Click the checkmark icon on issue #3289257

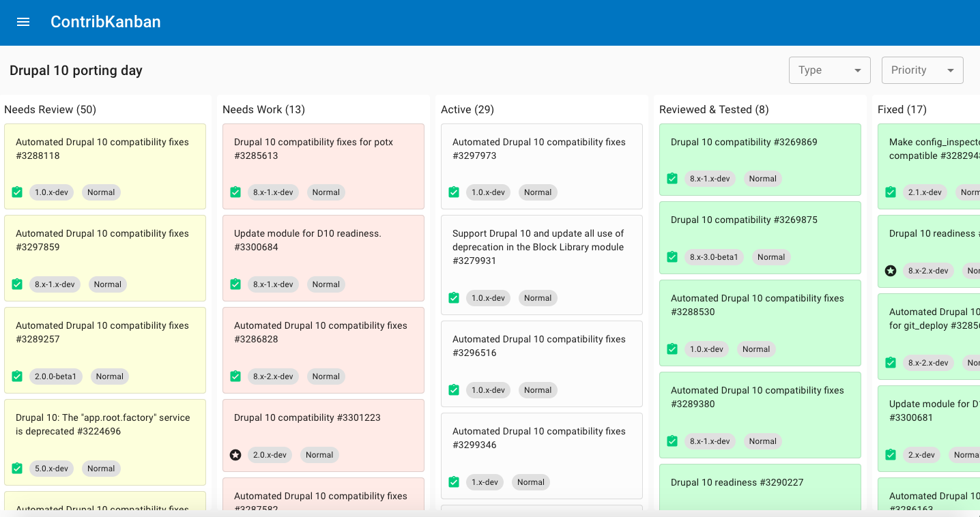tap(17, 376)
